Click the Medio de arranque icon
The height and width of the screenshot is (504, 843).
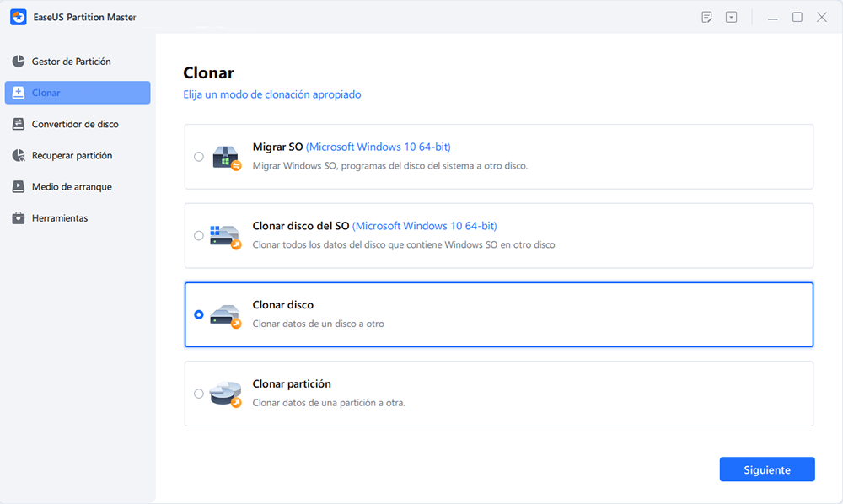pos(19,186)
